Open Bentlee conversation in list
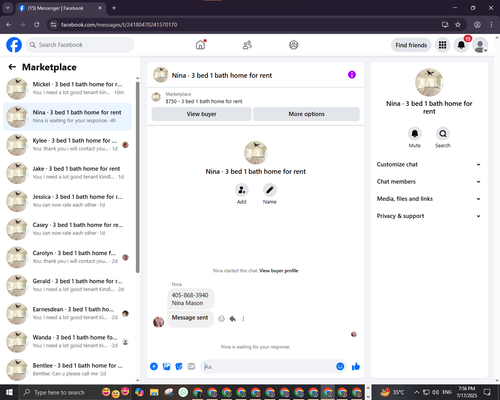This screenshot has width=500, height=400. click(67, 370)
